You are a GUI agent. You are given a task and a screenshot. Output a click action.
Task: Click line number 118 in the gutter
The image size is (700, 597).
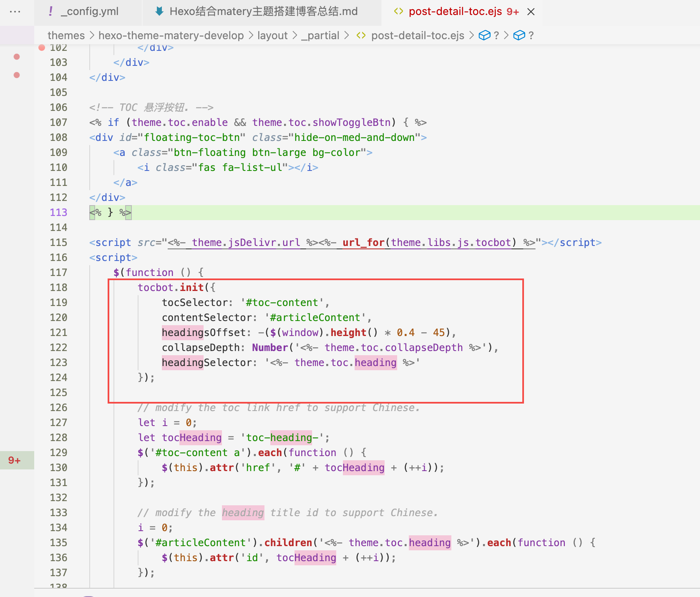[x=58, y=287]
